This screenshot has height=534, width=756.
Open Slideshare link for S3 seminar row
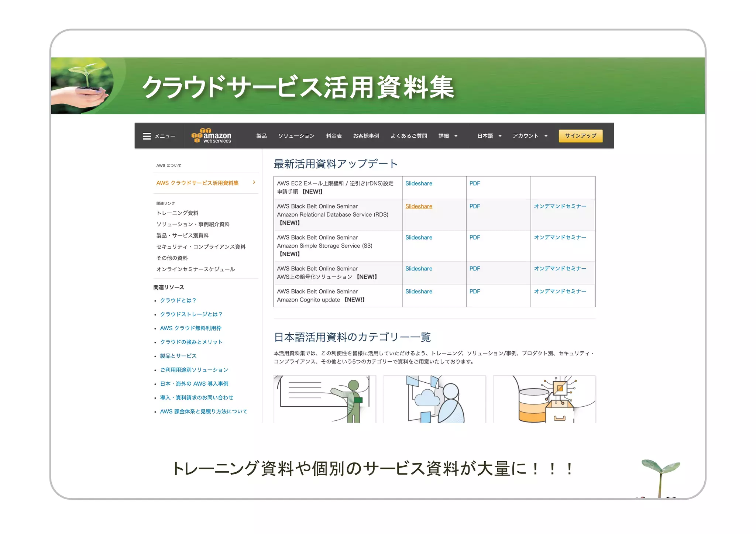tap(419, 238)
